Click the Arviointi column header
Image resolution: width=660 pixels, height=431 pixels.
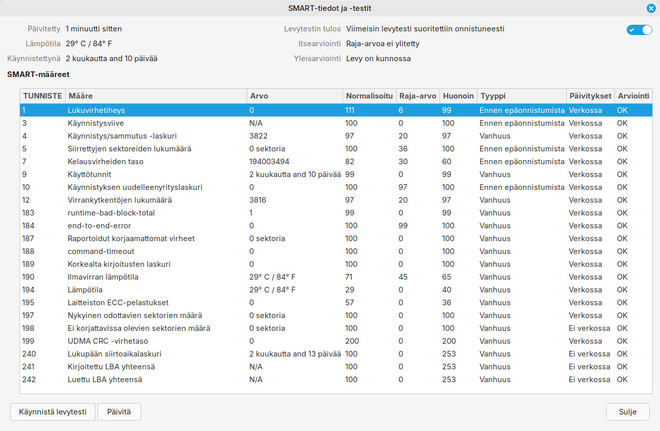633,96
